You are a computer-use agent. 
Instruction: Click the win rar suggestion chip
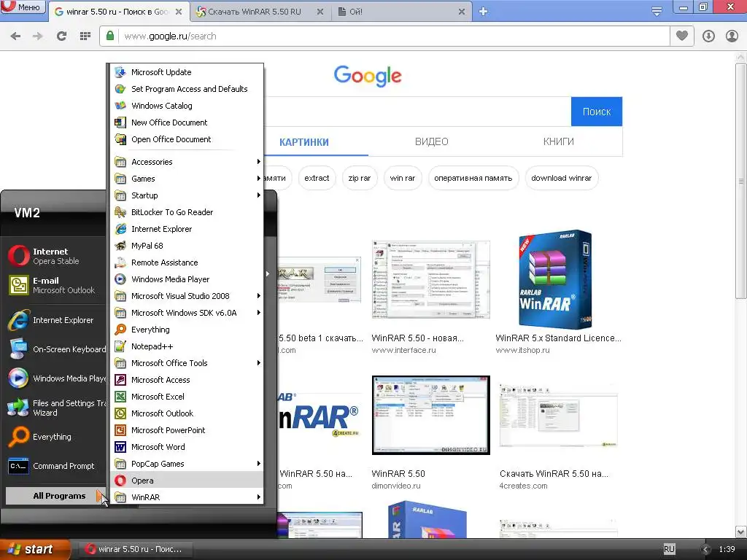(x=403, y=178)
